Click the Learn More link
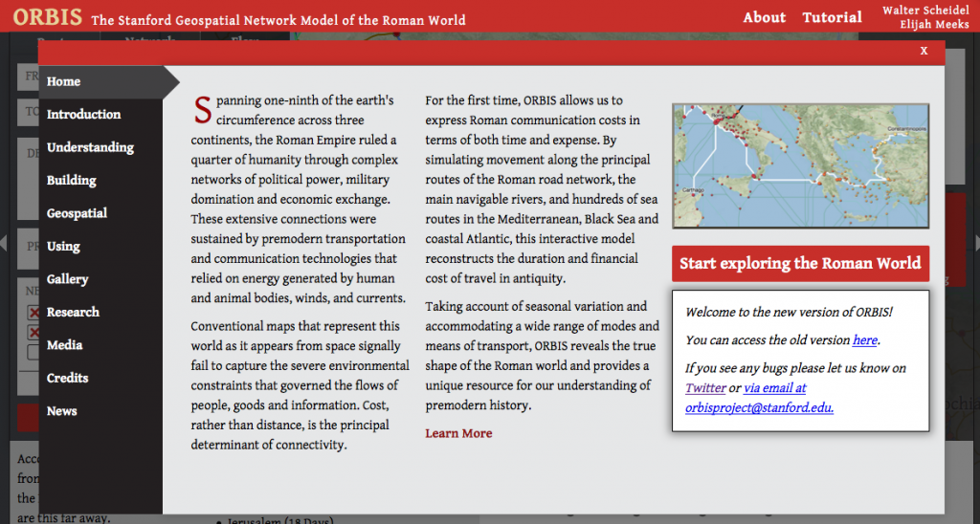The height and width of the screenshot is (524, 980). coord(458,433)
